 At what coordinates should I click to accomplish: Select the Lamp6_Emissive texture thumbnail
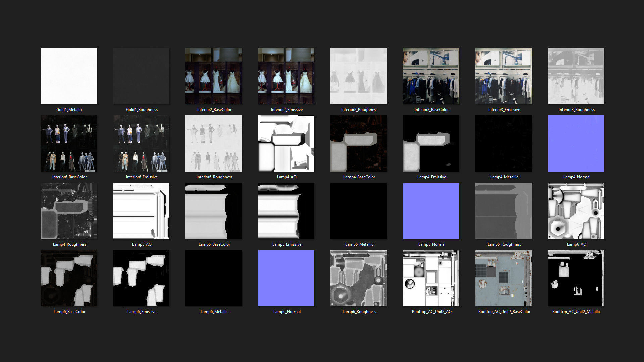141,278
